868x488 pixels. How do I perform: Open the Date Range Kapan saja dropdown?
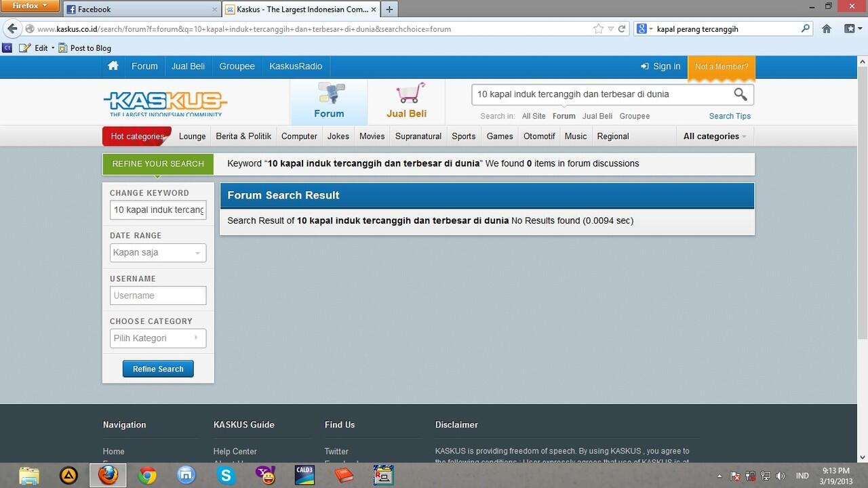coord(158,253)
